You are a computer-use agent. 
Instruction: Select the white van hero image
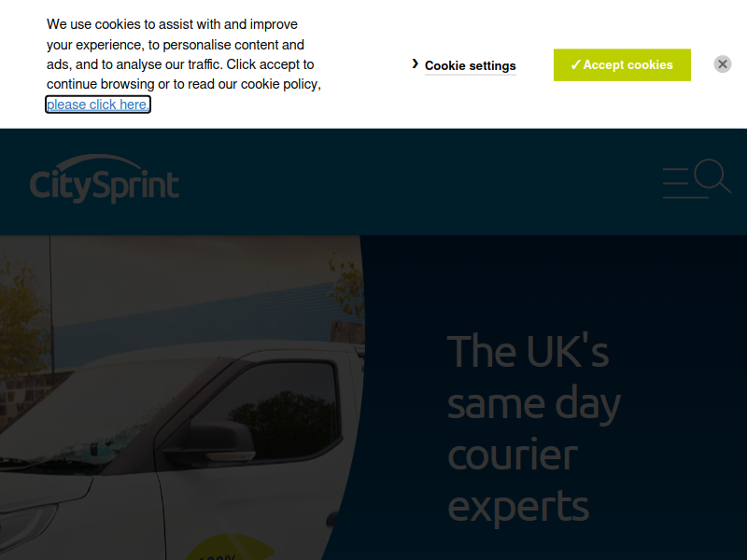click(x=182, y=398)
